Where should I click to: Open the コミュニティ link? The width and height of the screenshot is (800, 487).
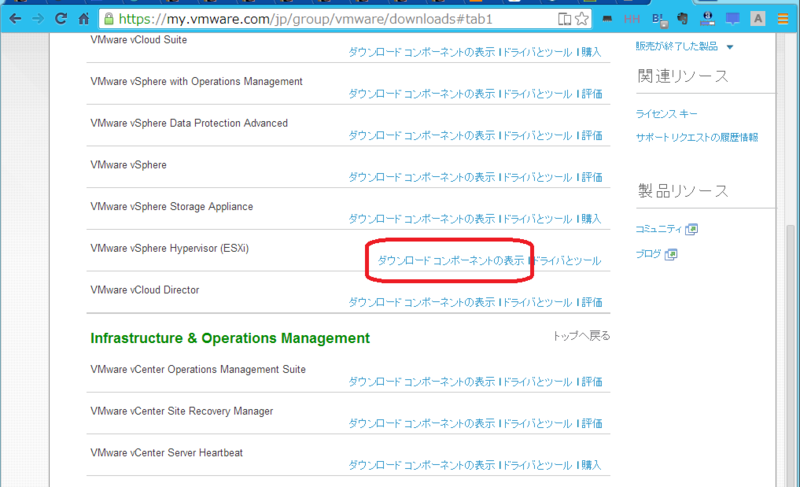pyautogui.click(x=659, y=229)
